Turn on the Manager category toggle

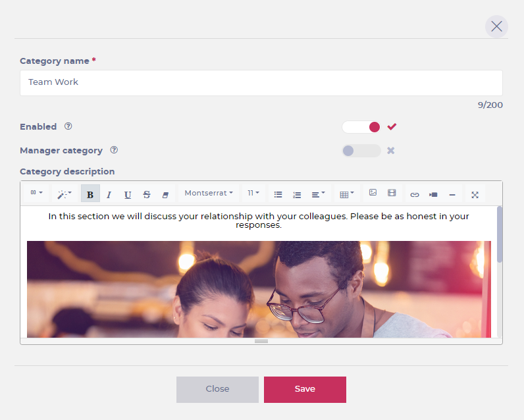[x=361, y=151]
